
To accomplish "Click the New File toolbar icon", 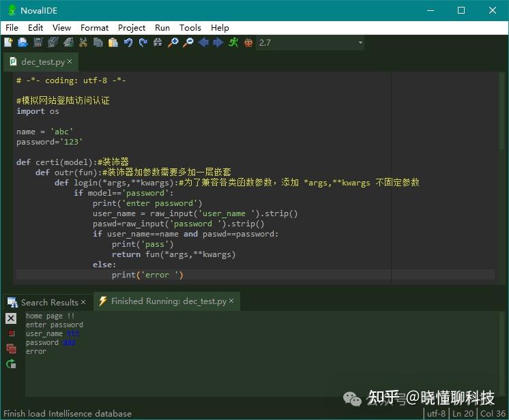I will click(8, 42).
